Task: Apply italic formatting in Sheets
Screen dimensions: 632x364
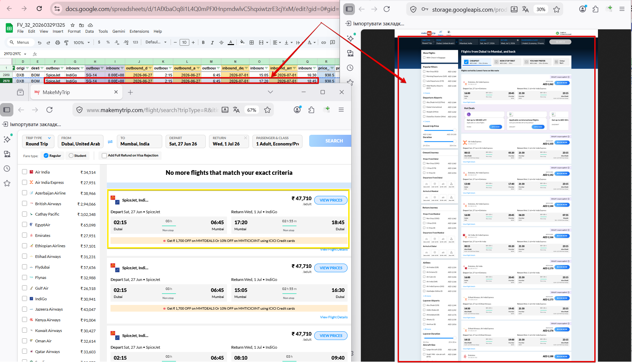Action: [212, 42]
